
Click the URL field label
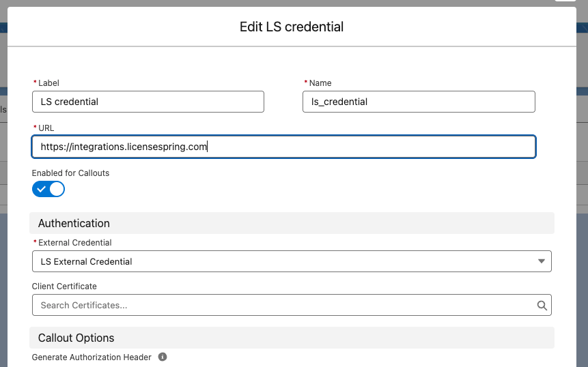tap(46, 128)
